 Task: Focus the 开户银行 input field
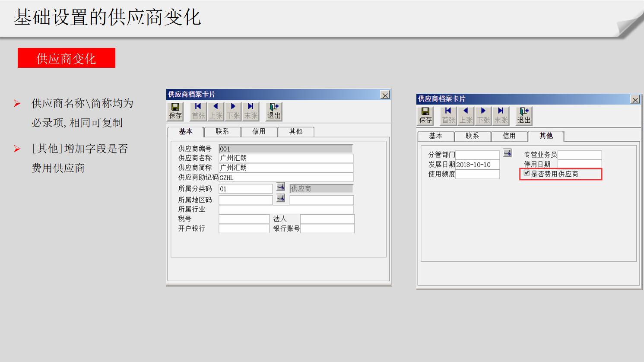tap(244, 229)
